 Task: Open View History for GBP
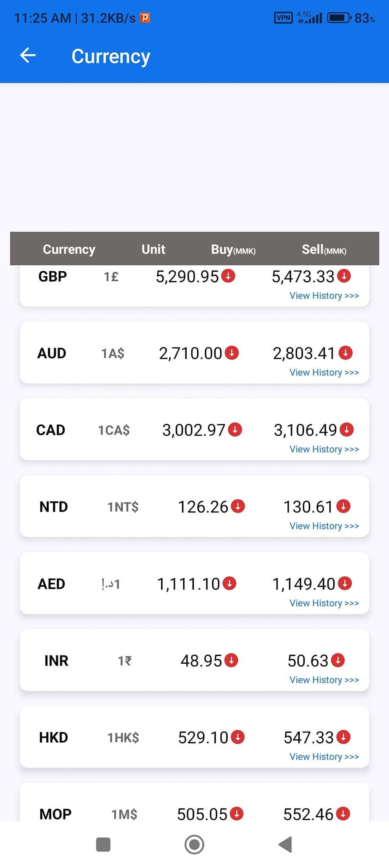(x=324, y=296)
